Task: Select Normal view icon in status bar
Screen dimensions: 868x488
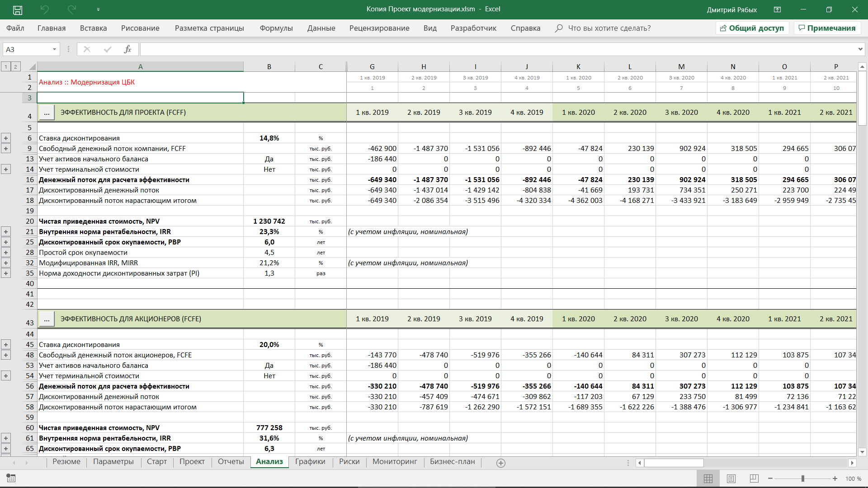Action: point(708,479)
